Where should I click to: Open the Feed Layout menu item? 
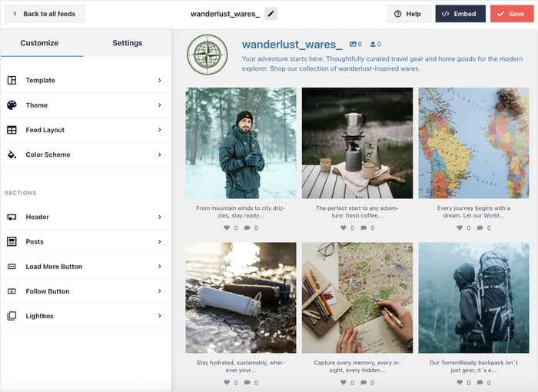tap(86, 130)
